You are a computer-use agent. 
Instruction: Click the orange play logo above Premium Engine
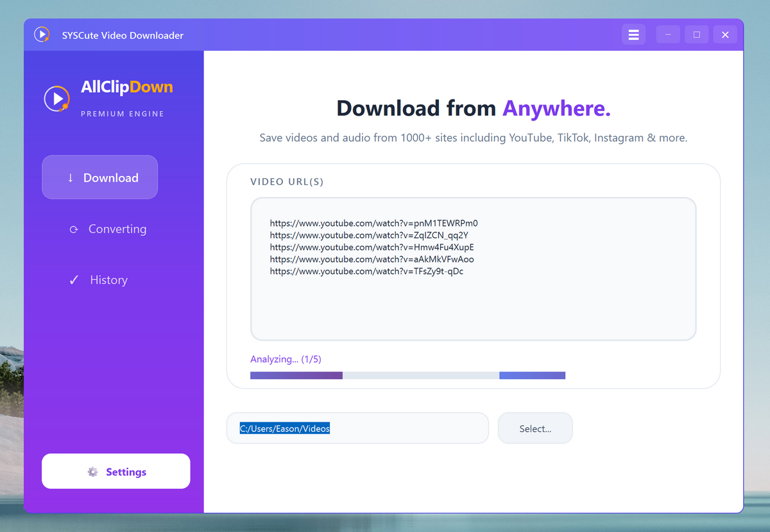click(58, 99)
